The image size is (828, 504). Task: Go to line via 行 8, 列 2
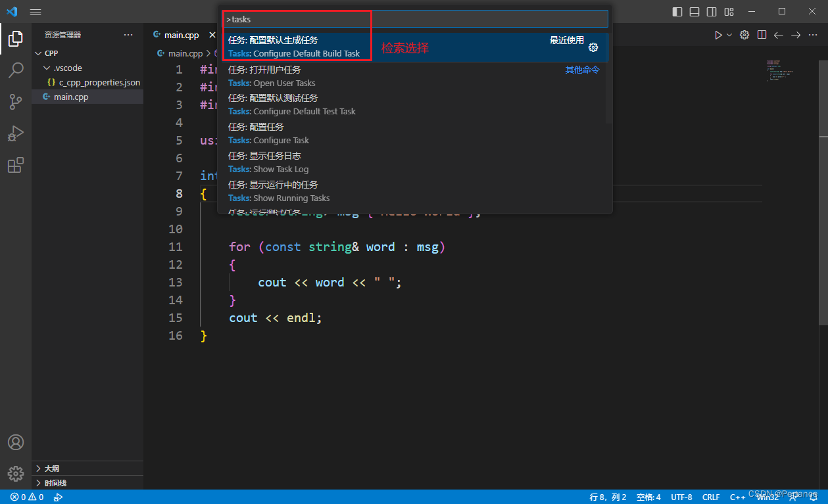pyautogui.click(x=608, y=497)
